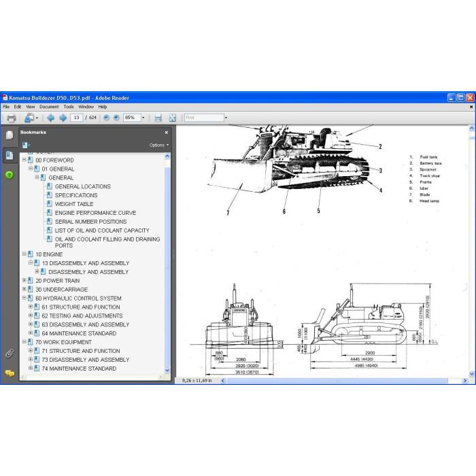Open the View menu
476x476 pixels.
coord(31,107)
